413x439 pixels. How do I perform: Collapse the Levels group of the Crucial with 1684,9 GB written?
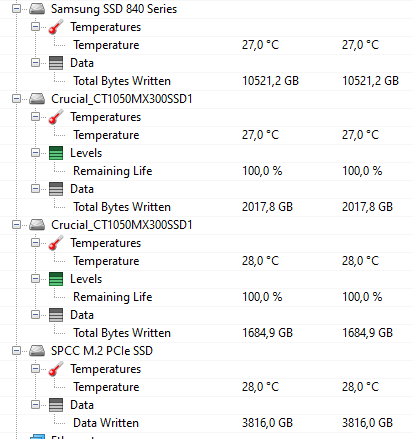click(x=35, y=279)
